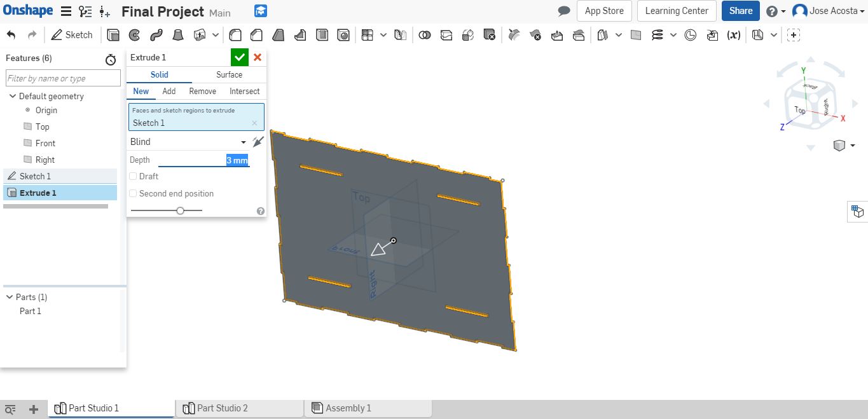Viewport: 868px width, 419px height.
Task: Flip the extrude direction arrow
Action: pyautogui.click(x=258, y=142)
